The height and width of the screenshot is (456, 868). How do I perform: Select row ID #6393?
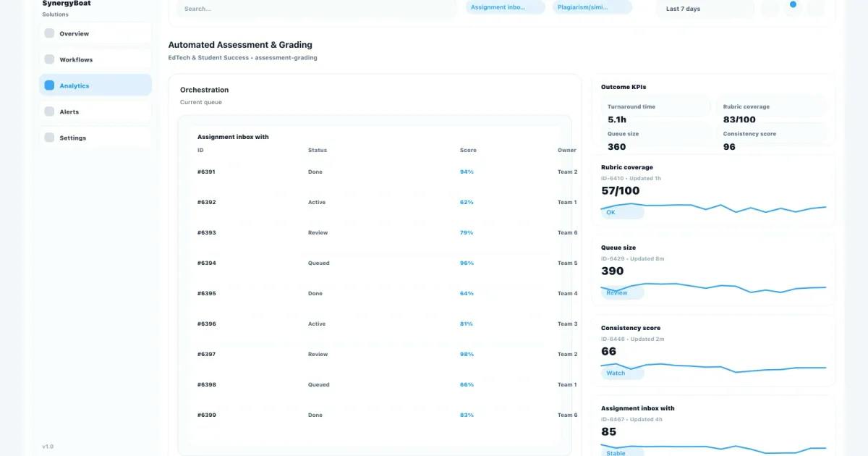[206, 233]
